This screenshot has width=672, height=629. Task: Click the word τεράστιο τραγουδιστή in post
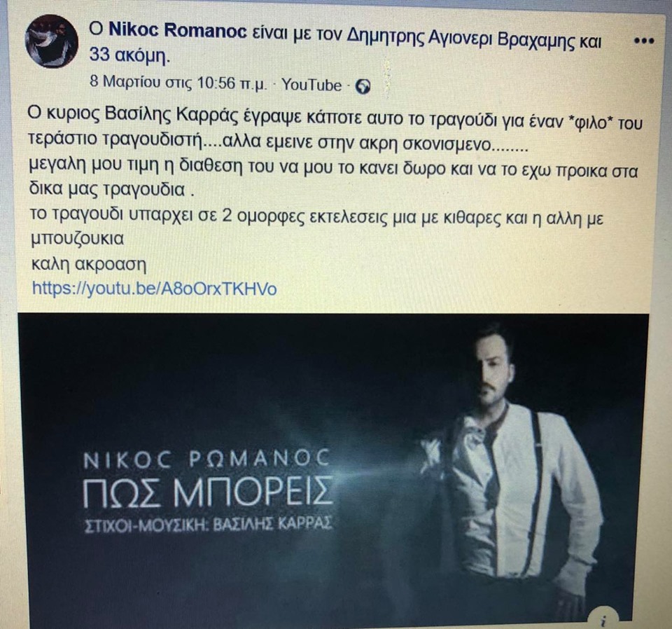coord(115,140)
